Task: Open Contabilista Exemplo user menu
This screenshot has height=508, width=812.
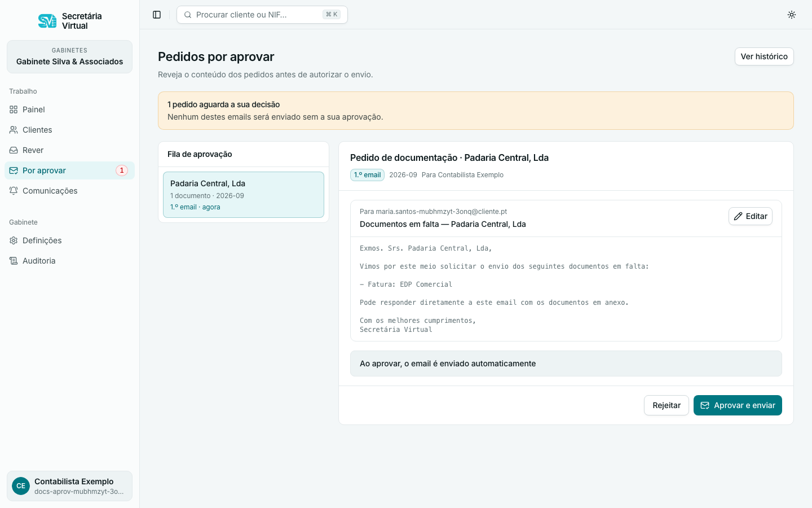Action: (69, 486)
